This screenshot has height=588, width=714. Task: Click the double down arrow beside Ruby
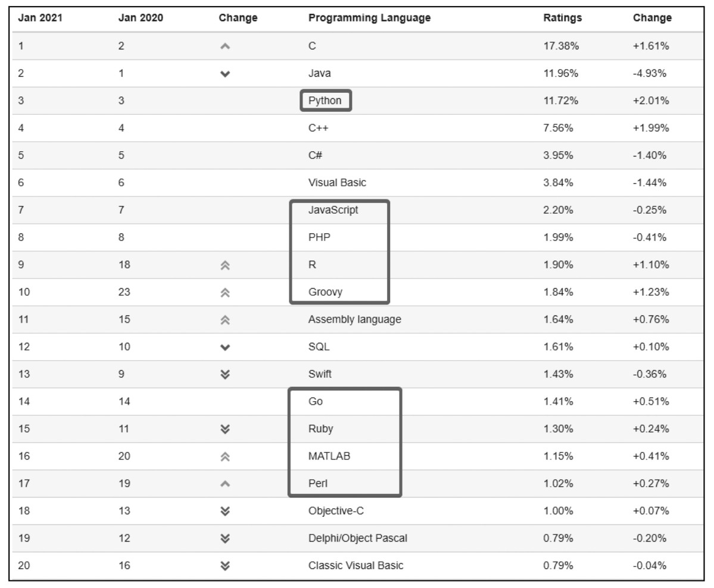pos(224,429)
